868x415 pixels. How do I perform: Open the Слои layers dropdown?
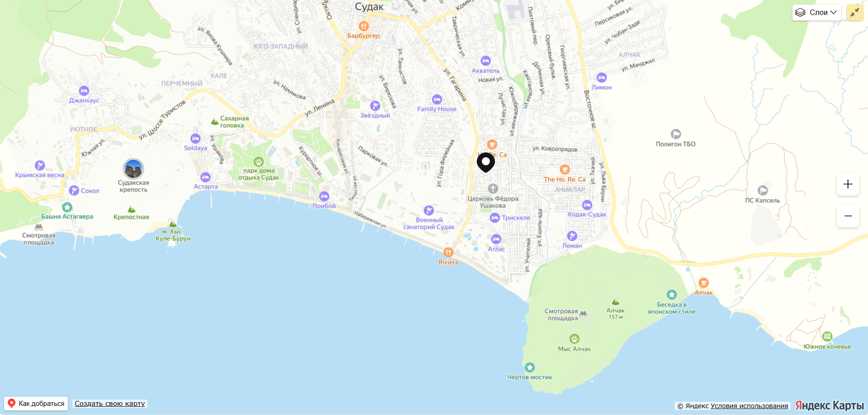click(x=817, y=12)
